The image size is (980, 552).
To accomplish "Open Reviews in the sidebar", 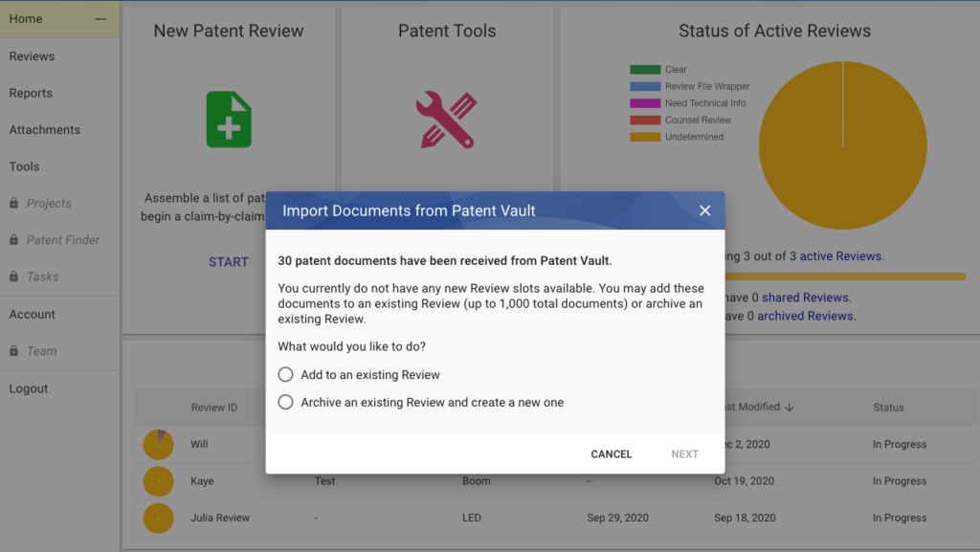I will pos(32,56).
